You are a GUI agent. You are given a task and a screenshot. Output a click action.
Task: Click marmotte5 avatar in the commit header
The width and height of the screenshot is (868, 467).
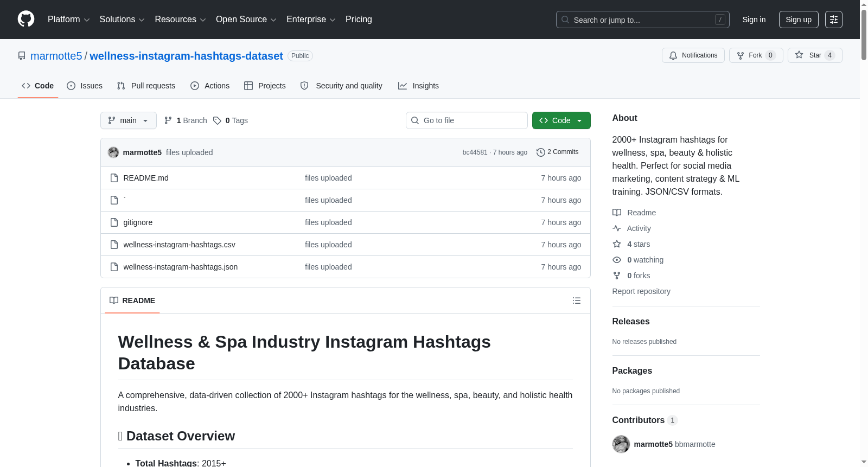tap(113, 152)
